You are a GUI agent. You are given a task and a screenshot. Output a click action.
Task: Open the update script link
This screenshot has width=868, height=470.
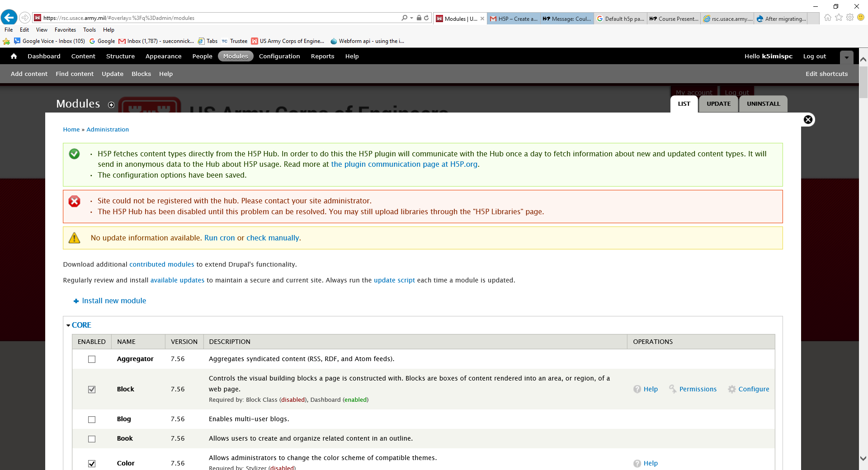[x=394, y=280]
